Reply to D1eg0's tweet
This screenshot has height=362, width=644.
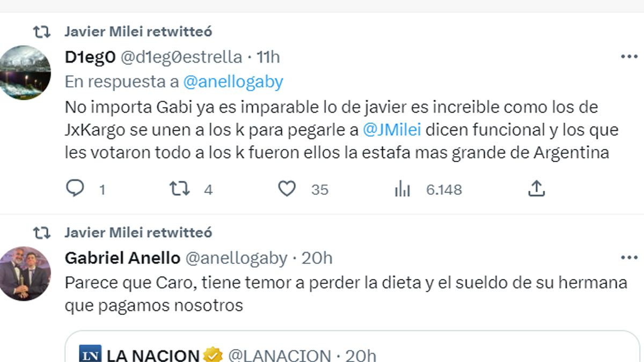(x=75, y=188)
